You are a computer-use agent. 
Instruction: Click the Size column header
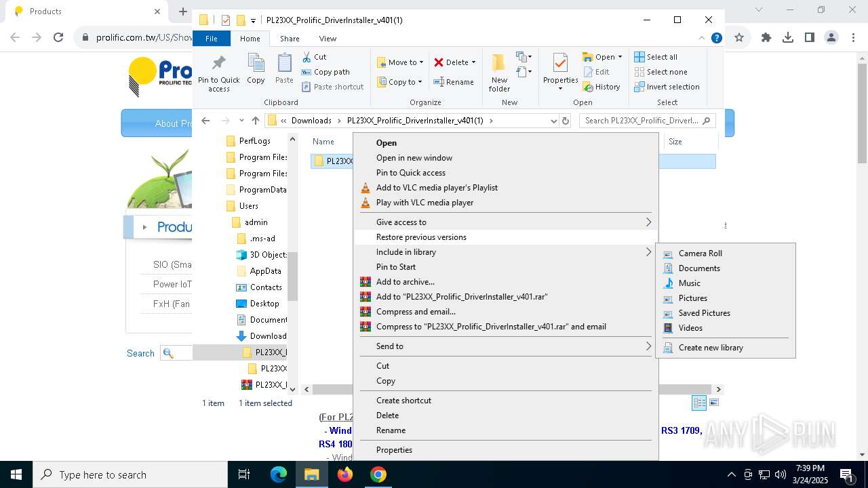675,142
